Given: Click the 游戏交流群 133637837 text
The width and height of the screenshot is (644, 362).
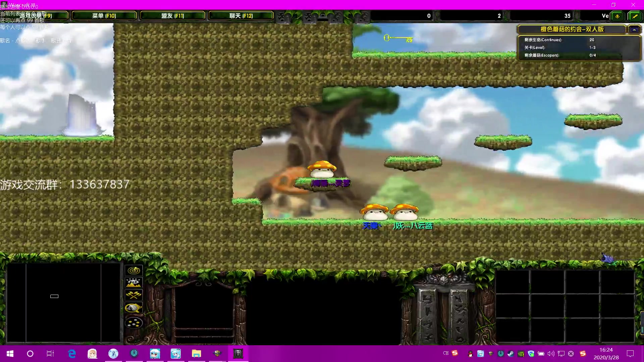Looking at the screenshot, I should click(x=65, y=184).
